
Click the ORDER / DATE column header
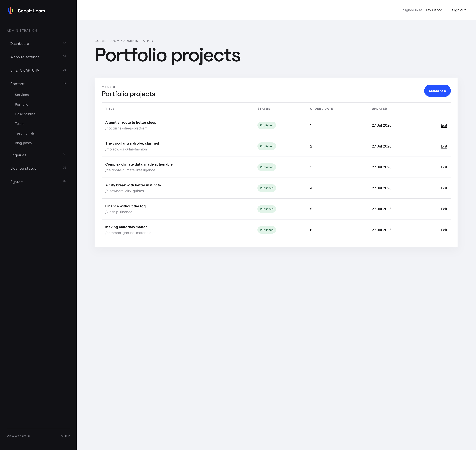click(321, 109)
